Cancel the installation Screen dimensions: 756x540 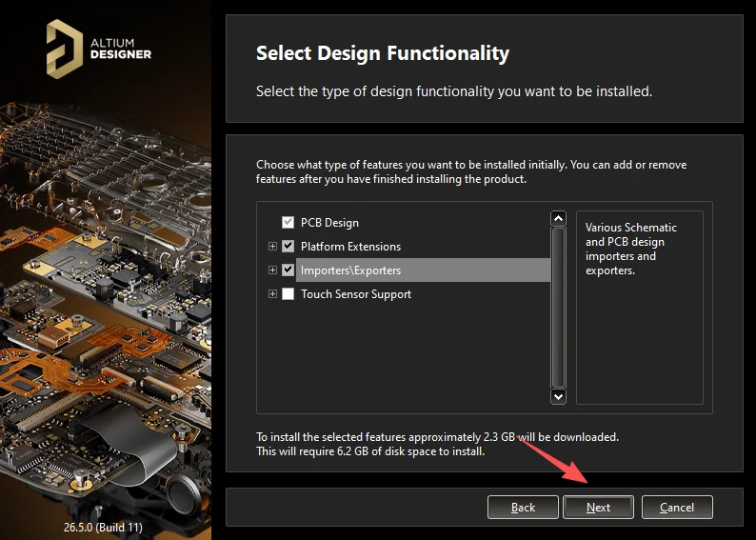[x=677, y=508]
